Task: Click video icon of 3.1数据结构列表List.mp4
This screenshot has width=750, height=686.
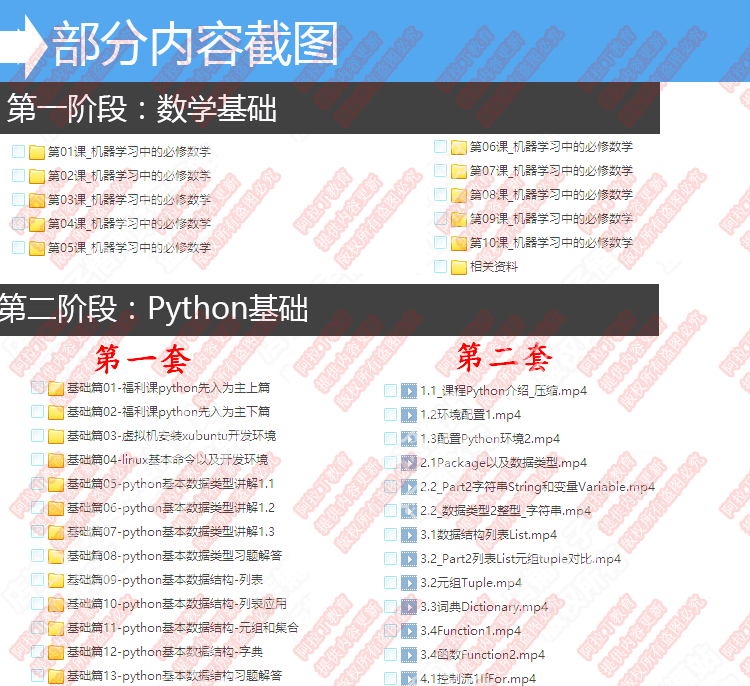Action: [408, 535]
